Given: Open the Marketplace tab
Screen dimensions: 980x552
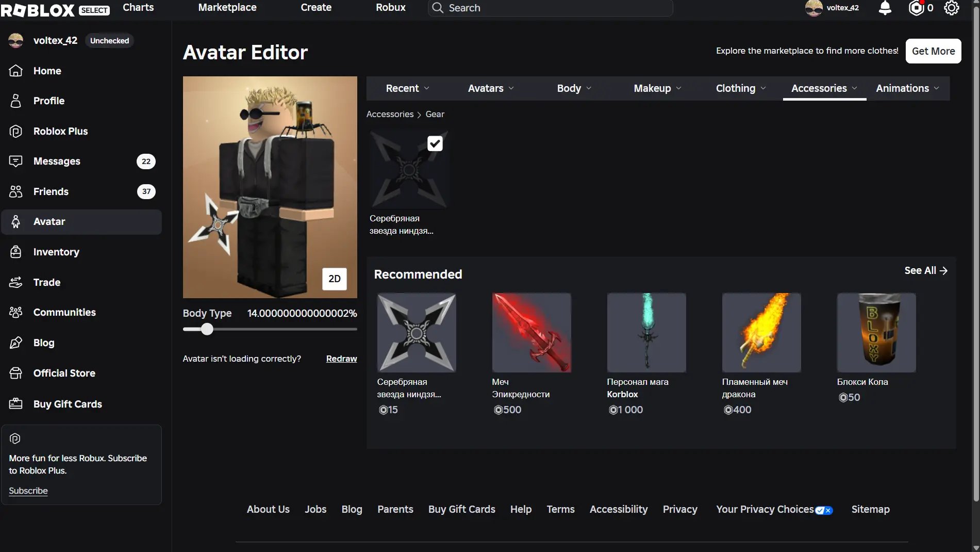Looking at the screenshot, I should (x=227, y=8).
